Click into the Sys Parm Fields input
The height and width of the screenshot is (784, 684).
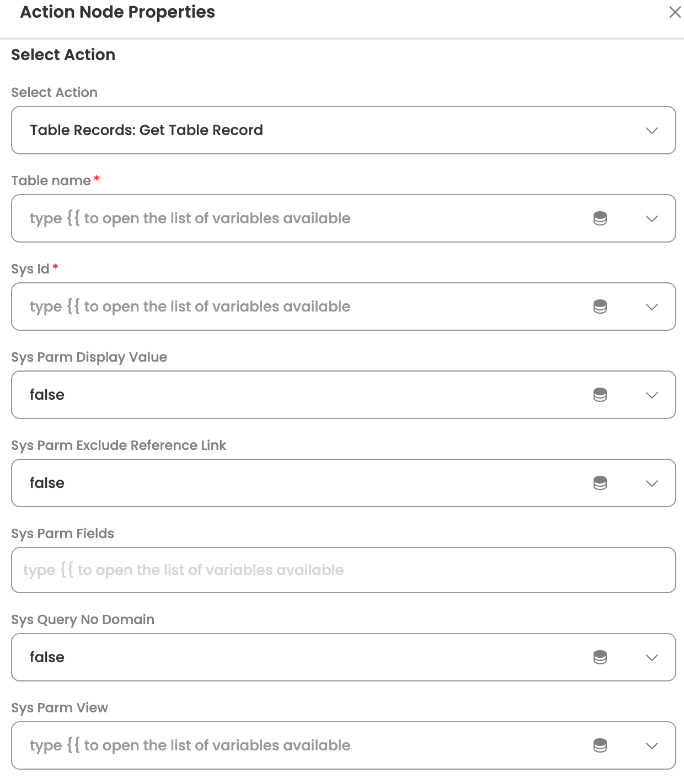(x=343, y=570)
